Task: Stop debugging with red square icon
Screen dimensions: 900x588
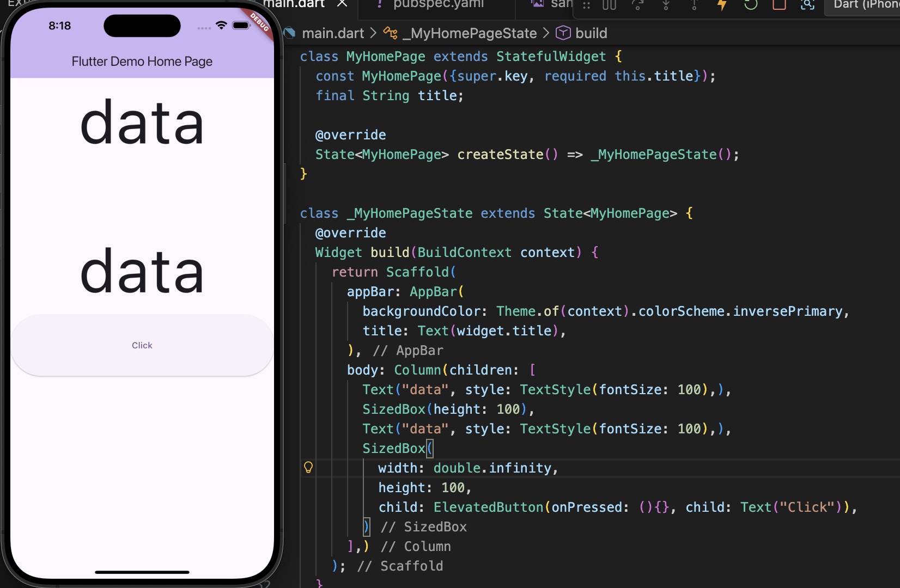Action: (779, 4)
